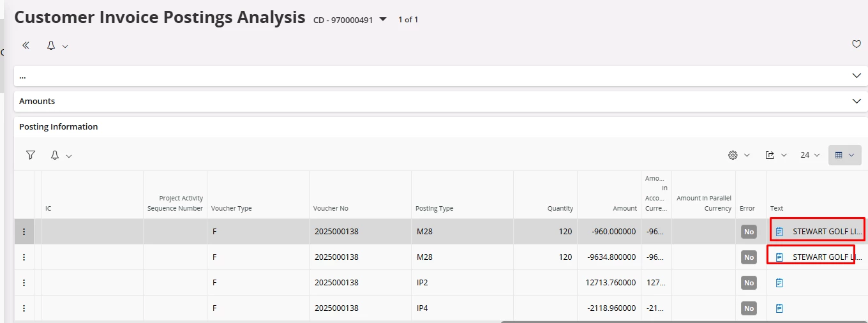Viewport: 868px width, 323px height.
Task: Open row menu for IP4 posting row
Action: pos(24,308)
